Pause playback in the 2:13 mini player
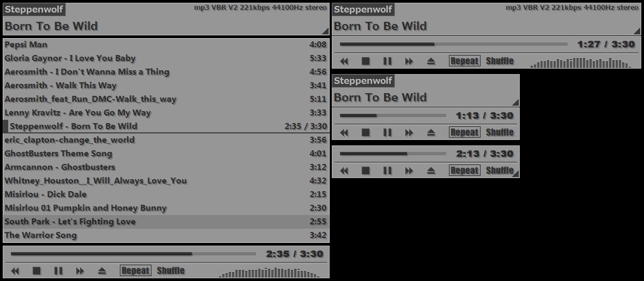The image size is (644, 281). [387, 170]
